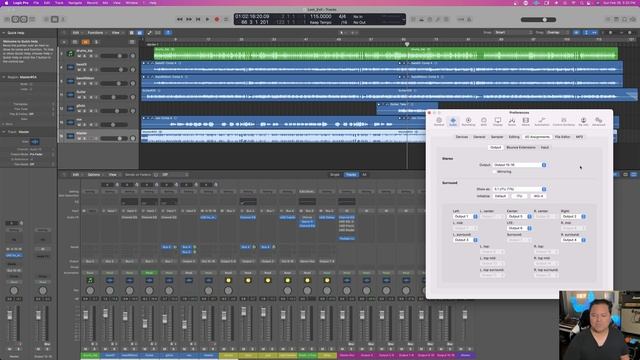Click the green drummer region in timeline
640x360 pixels.
click(x=386, y=53)
